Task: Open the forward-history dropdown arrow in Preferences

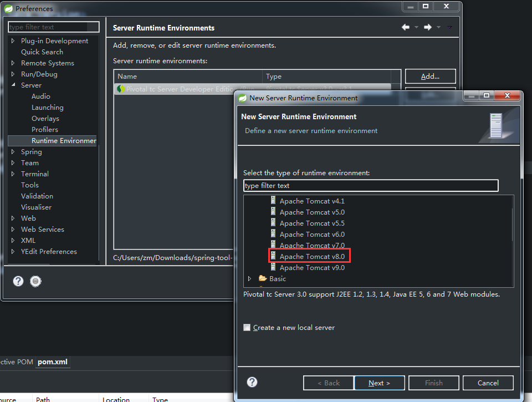Action: pyautogui.click(x=438, y=27)
